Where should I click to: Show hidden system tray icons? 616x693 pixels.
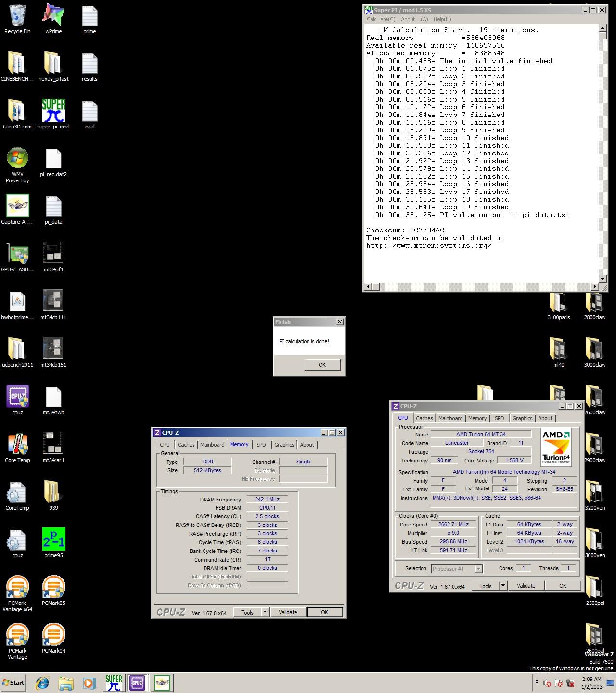point(537,682)
